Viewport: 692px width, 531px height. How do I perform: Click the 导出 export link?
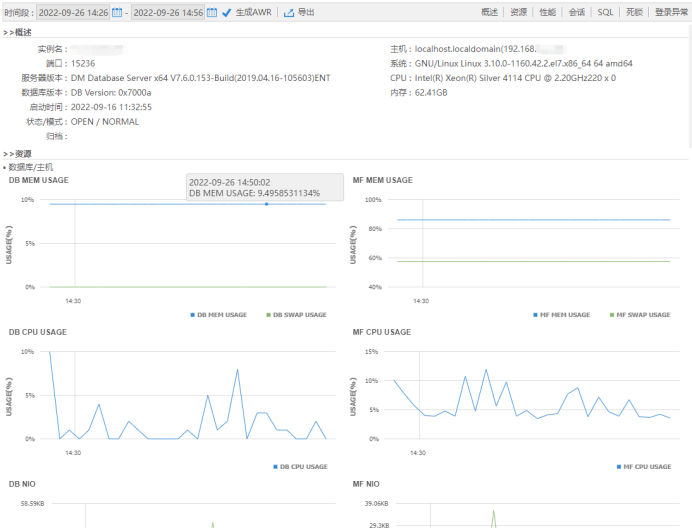[306, 13]
